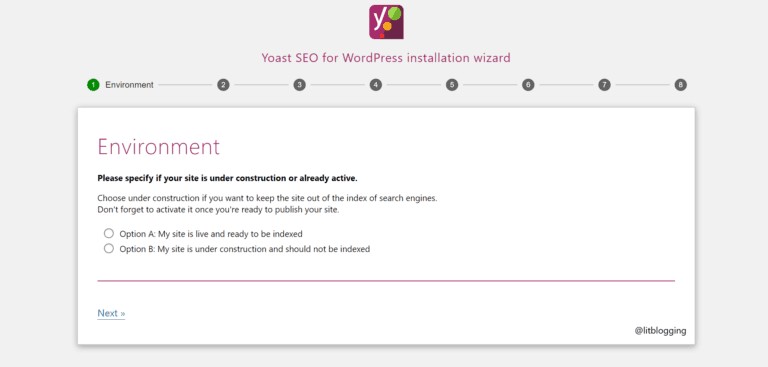
Task: Open the final step 8 circle
Action: tap(680, 85)
